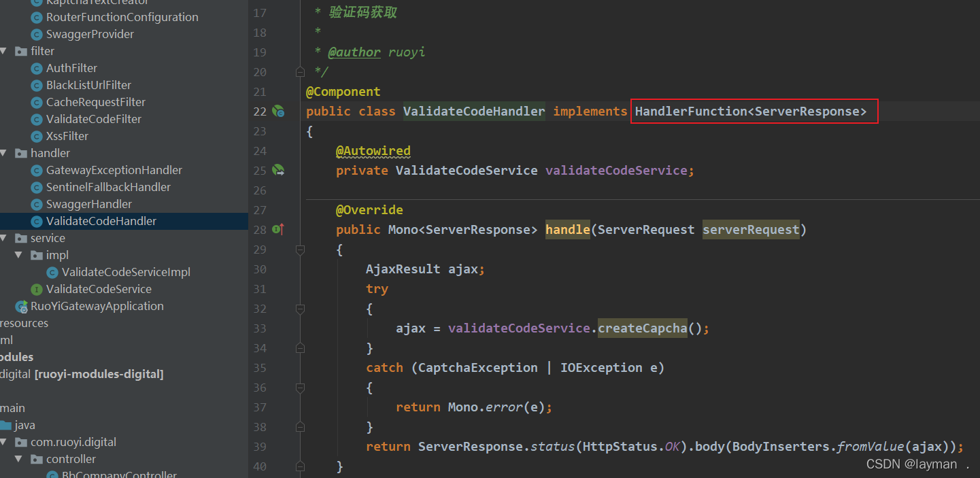980x478 pixels.
Task: Click the Spring Boot run icon beside RuoYiGatewayApplication
Action: coord(22,306)
